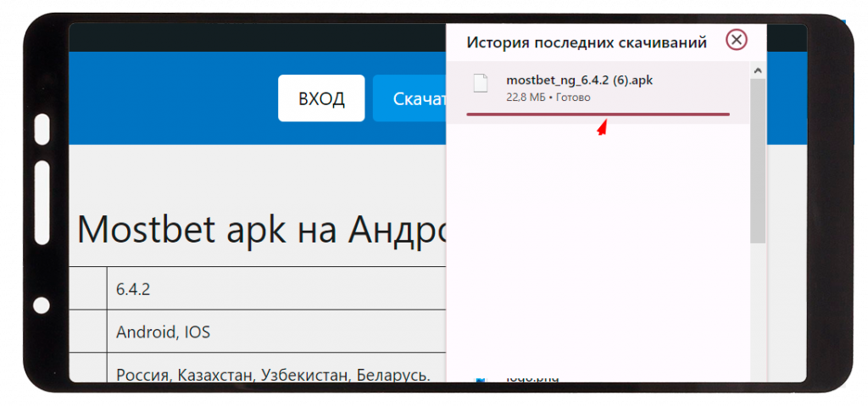Select the Android, IOS table cell

276,332
